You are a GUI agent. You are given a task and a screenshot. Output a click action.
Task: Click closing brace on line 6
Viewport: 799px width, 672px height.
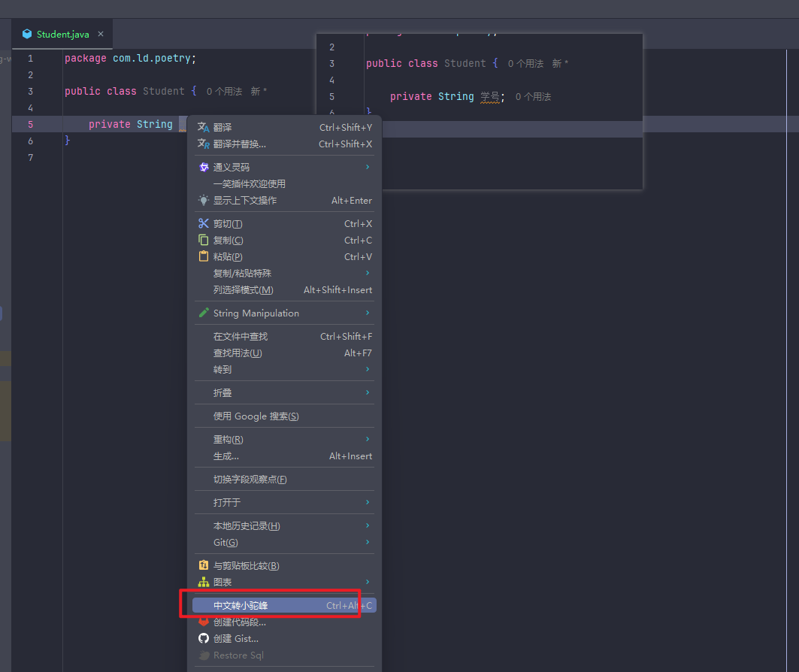67,140
